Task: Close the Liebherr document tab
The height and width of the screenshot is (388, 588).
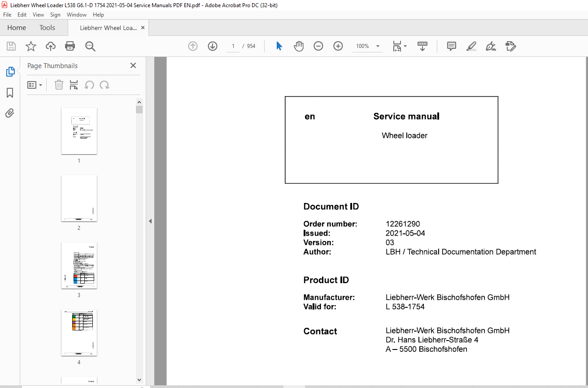Action: [143, 28]
